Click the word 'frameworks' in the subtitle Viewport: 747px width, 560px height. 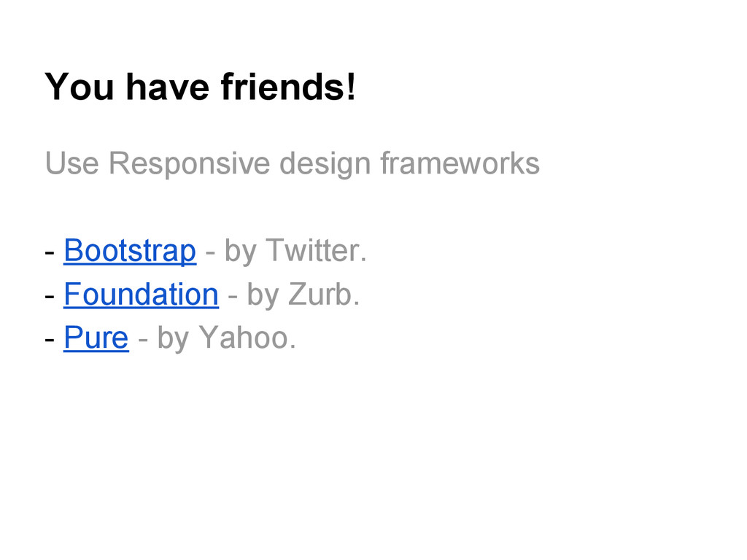[x=460, y=163]
